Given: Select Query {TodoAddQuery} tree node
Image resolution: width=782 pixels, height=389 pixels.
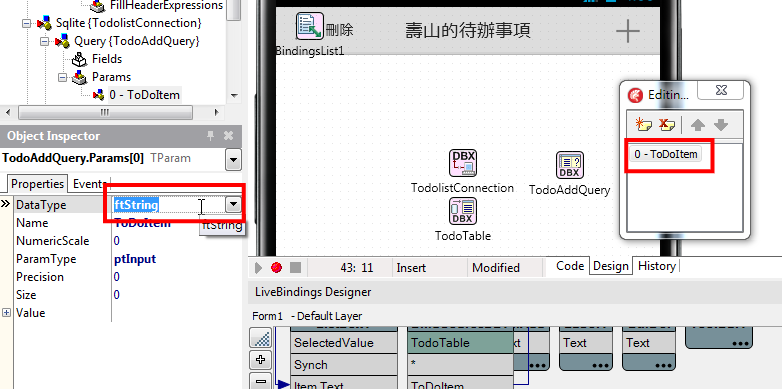Looking at the screenshot, I should tap(137, 41).
